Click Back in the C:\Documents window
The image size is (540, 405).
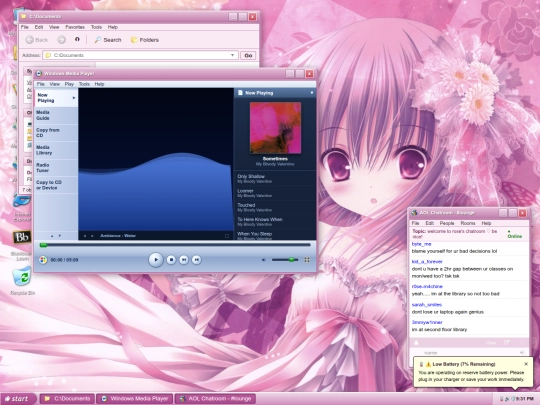[x=37, y=40]
